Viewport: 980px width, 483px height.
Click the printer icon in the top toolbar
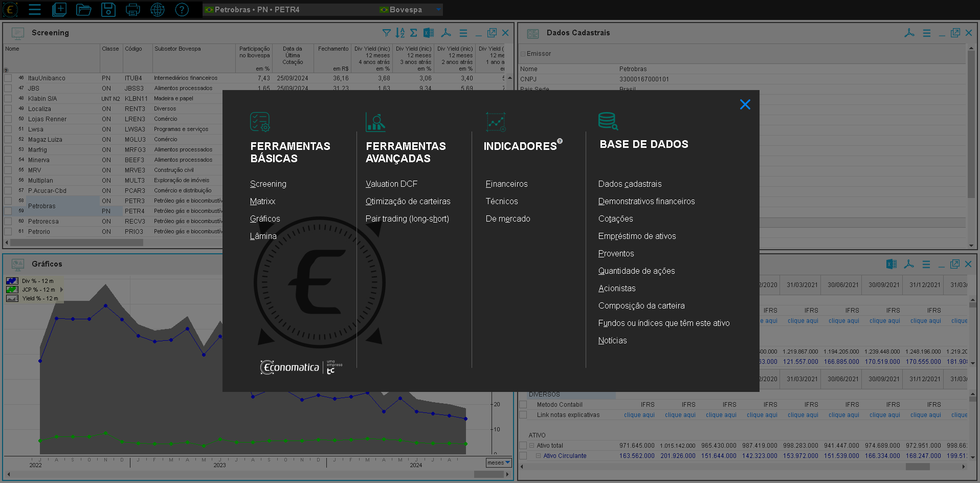tap(133, 9)
